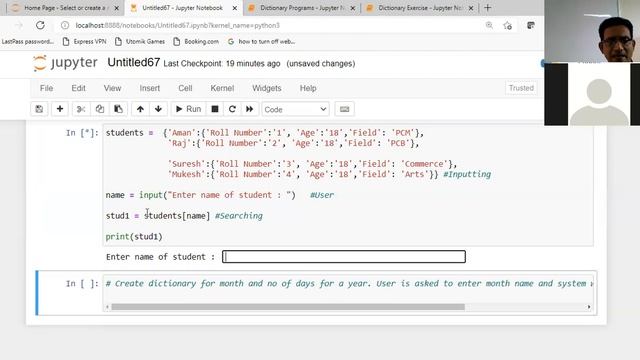The image size is (640, 360).
Task: Click Last Checkpoint 19 minutes ago text
Action: tap(222, 64)
